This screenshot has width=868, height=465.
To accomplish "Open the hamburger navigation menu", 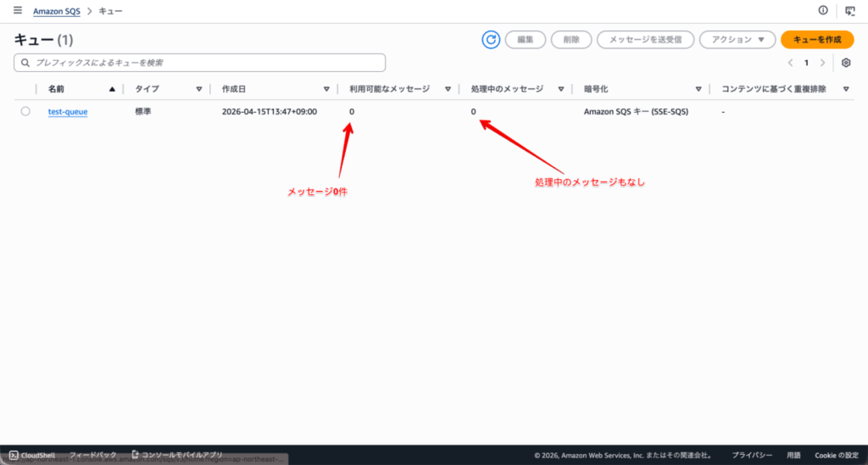I will point(18,10).
